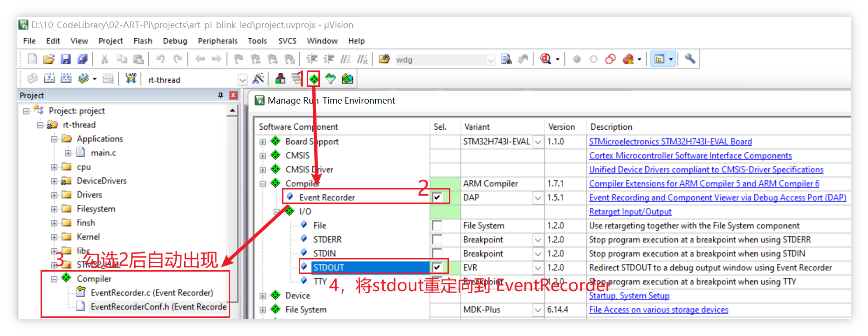868x336 pixels.
Task: Select main.c in the Project tree
Action: [x=103, y=153]
